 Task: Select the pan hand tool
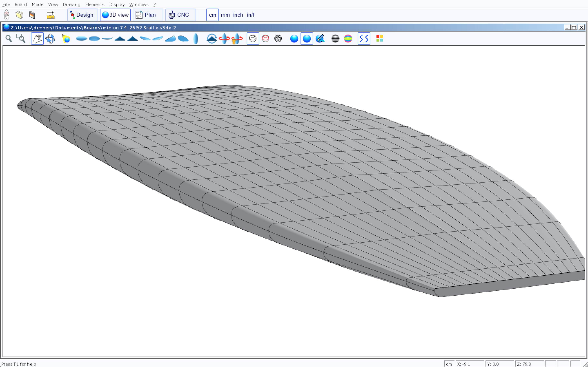tap(37, 39)
